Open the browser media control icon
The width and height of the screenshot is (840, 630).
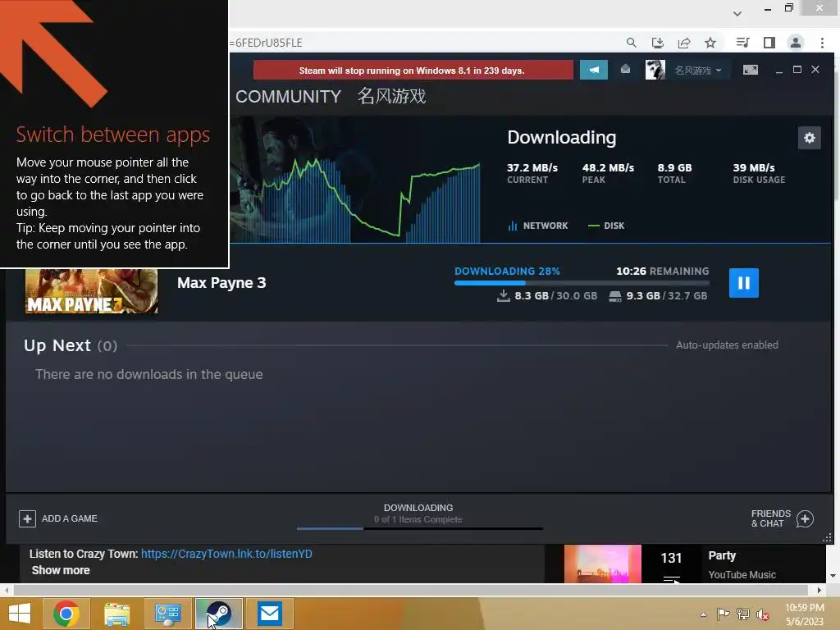pos(742,43)
